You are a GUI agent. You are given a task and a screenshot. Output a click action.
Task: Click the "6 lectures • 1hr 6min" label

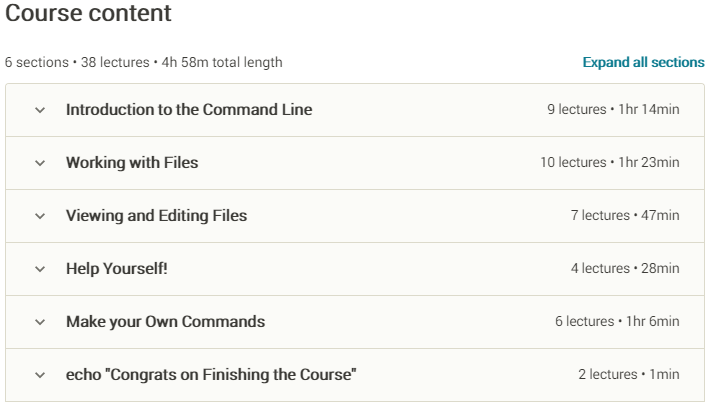pos(617,322)
